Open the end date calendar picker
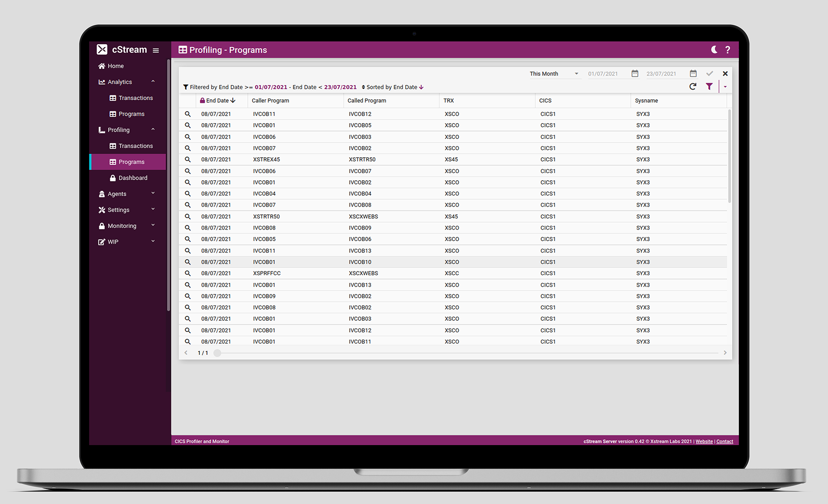The height and width of the screenshot is (504, 828). coord(693,74)
